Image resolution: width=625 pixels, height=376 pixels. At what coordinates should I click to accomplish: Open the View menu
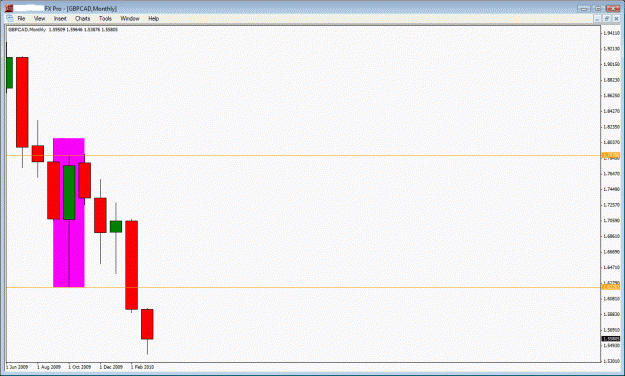[x=39, y=19]
